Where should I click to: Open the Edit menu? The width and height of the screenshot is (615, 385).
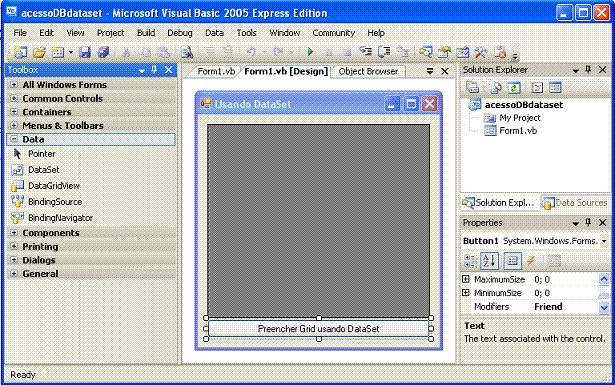coord(46,33)
